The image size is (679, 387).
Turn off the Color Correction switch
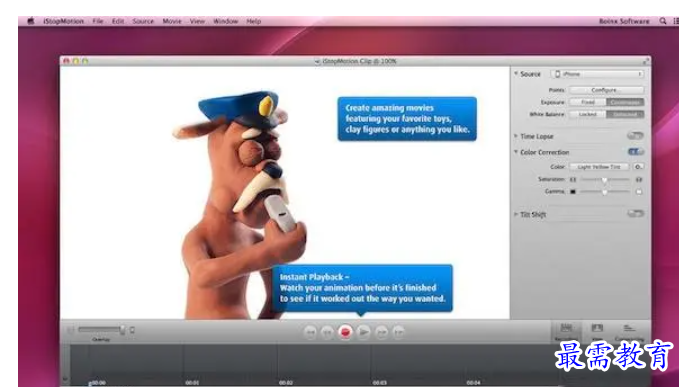[x=635, y=152]
